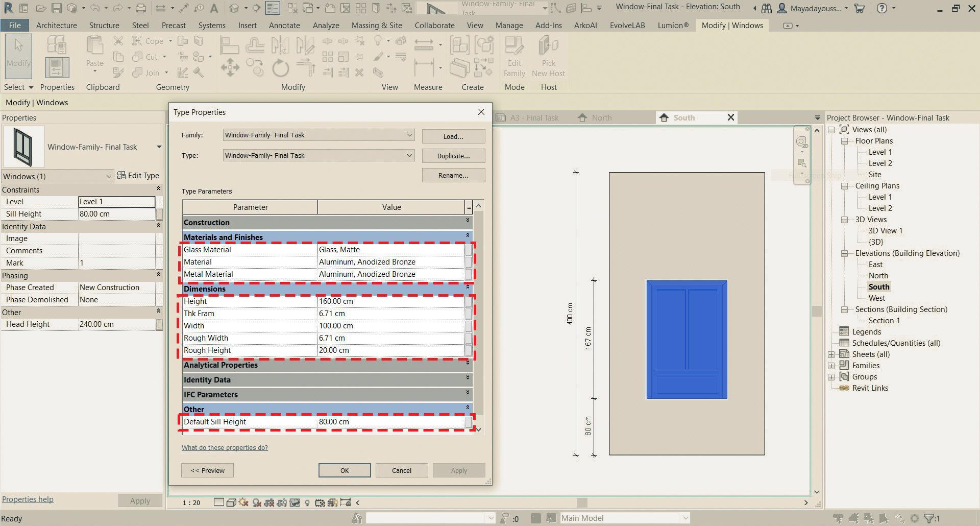Toggle Select Elements by Face in status bar
980x526 pixels.
coord(884,518)
